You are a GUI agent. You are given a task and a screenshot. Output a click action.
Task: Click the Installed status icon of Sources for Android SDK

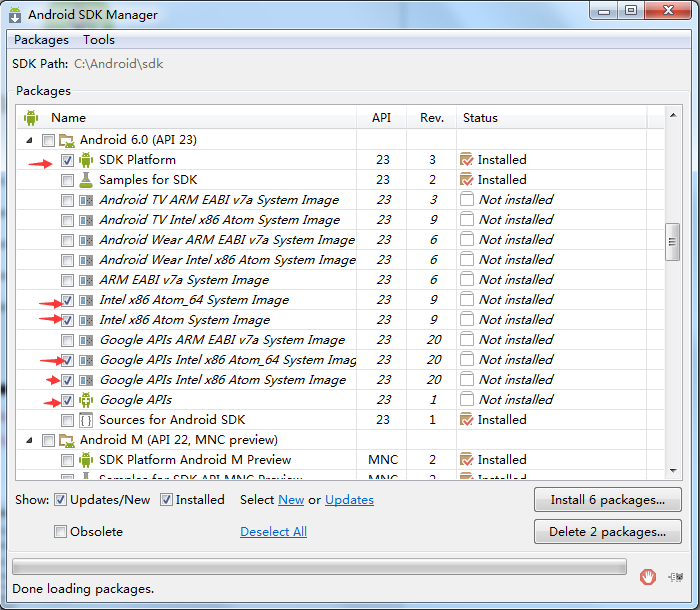[x=467, y=419]
